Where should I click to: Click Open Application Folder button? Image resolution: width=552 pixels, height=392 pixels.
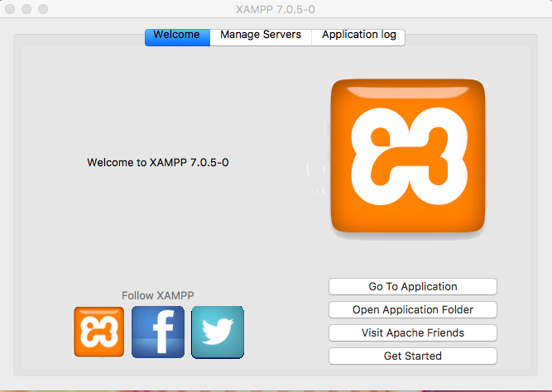[x=413, y=309]
